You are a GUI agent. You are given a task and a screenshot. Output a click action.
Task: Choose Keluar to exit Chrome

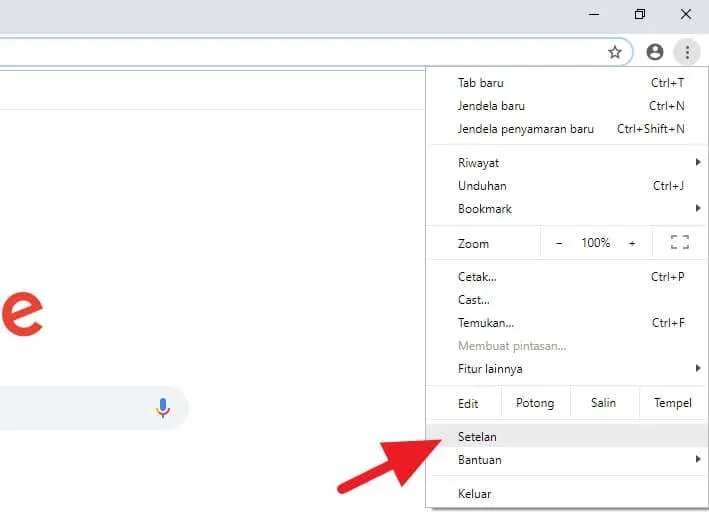click(x=567, y=494)
